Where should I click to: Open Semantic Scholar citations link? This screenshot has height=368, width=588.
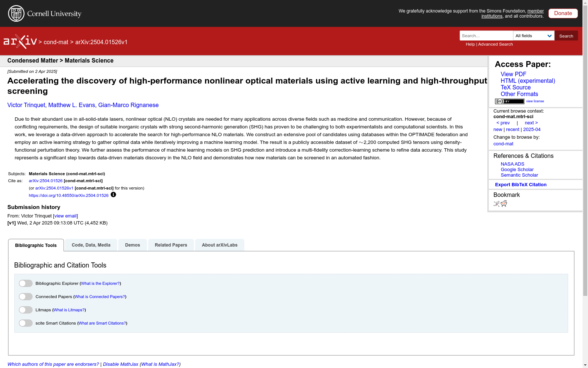coord(519,175)
